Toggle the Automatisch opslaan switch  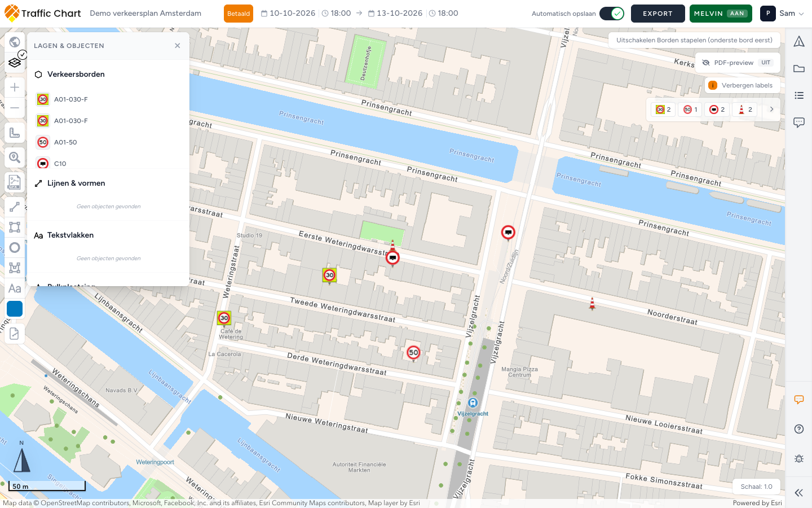click(x=612, y=14)
